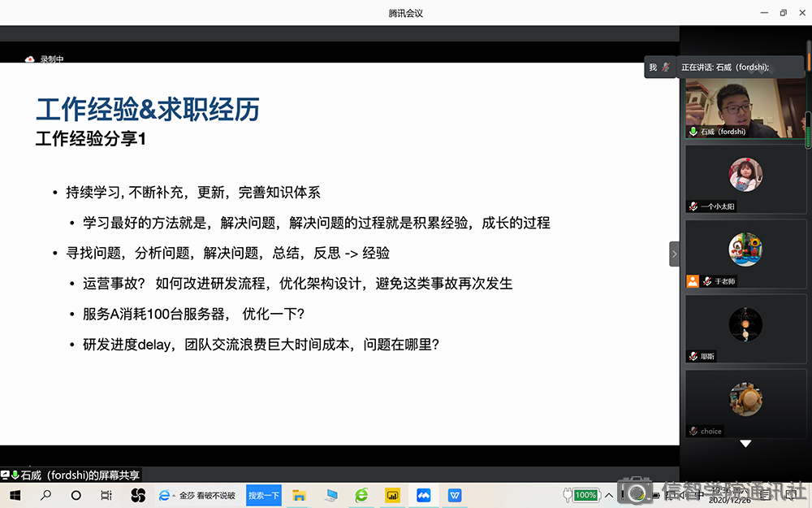Open File Explorer from the taskbar

coord(299,495)
